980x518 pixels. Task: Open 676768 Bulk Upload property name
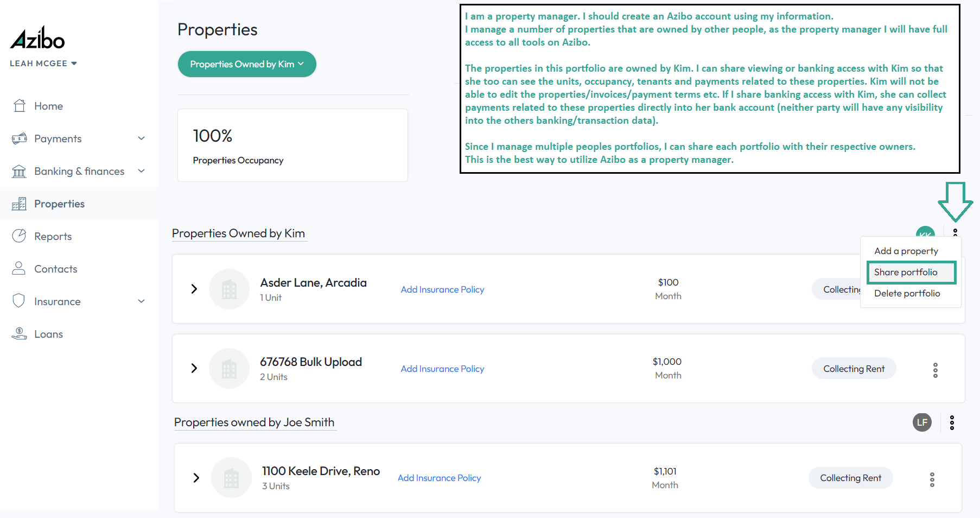point(311,362)
